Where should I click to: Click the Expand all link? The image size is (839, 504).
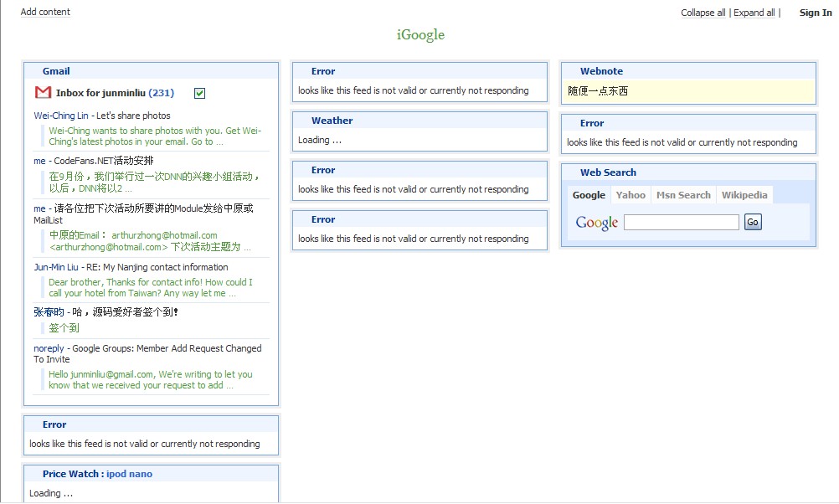754,13
